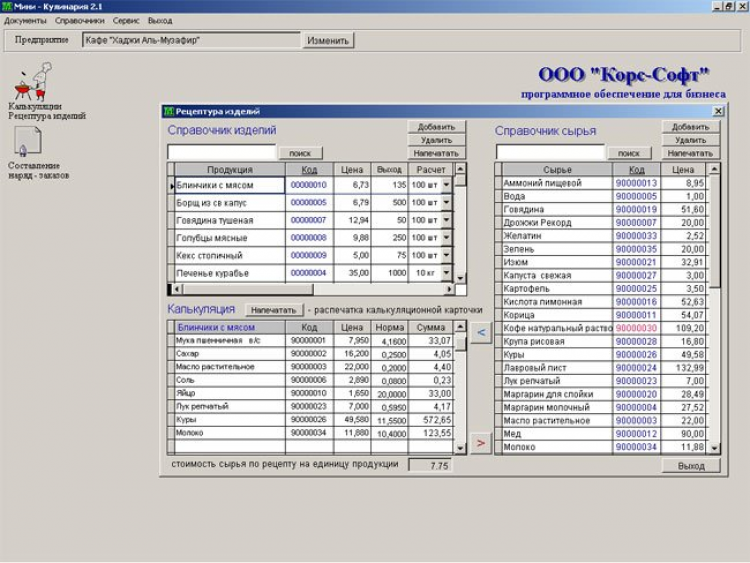Click Норма value 0,2500 for Сахар
Viewport: 750px width, 563px height.
pos(390,354)
